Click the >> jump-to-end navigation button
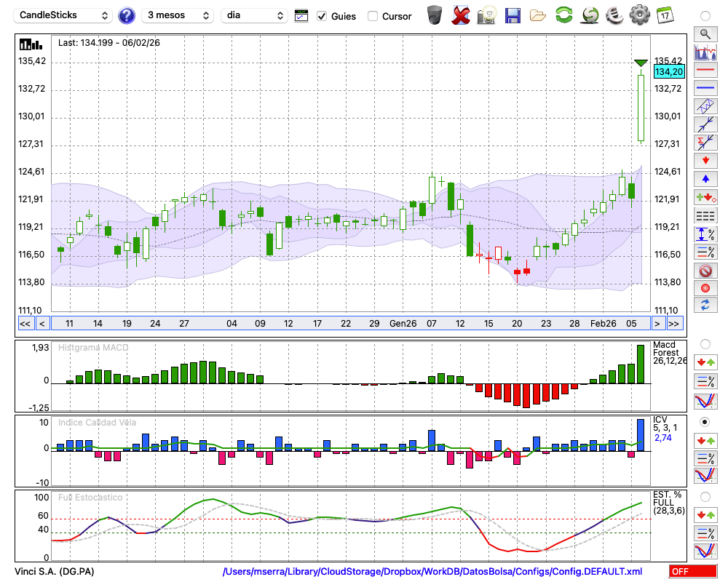This screenshot has height=582, width=728. (674, 323)
